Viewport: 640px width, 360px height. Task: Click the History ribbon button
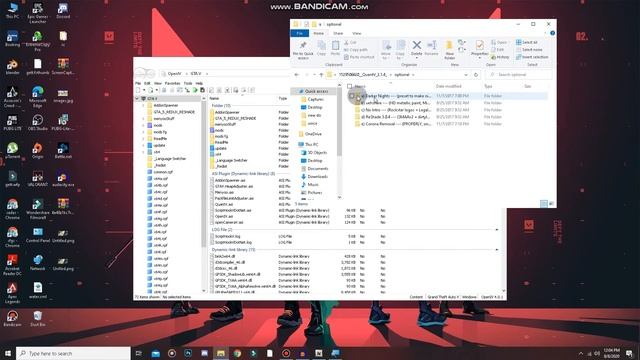(x=500, y=57)
